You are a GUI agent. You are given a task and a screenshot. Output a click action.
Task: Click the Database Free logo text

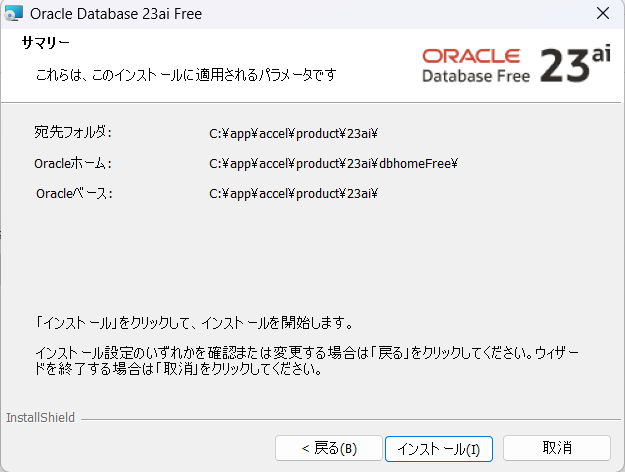click(x=470, y=75)
